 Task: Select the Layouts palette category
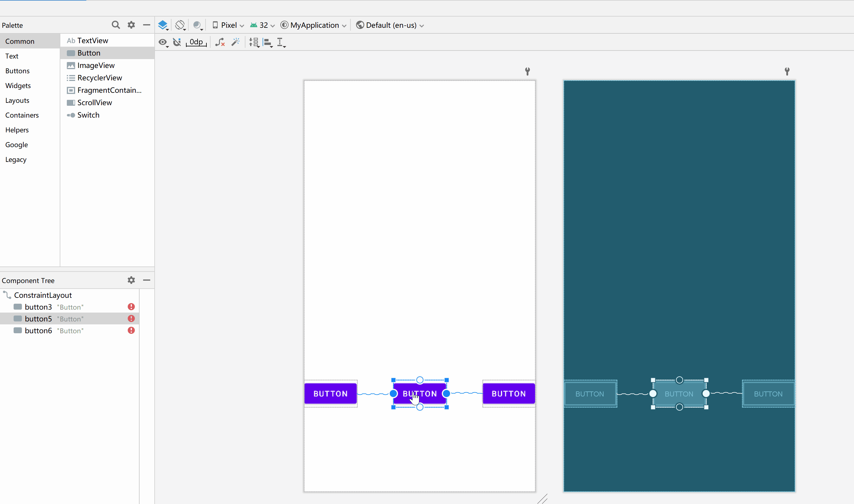point(17,100)
